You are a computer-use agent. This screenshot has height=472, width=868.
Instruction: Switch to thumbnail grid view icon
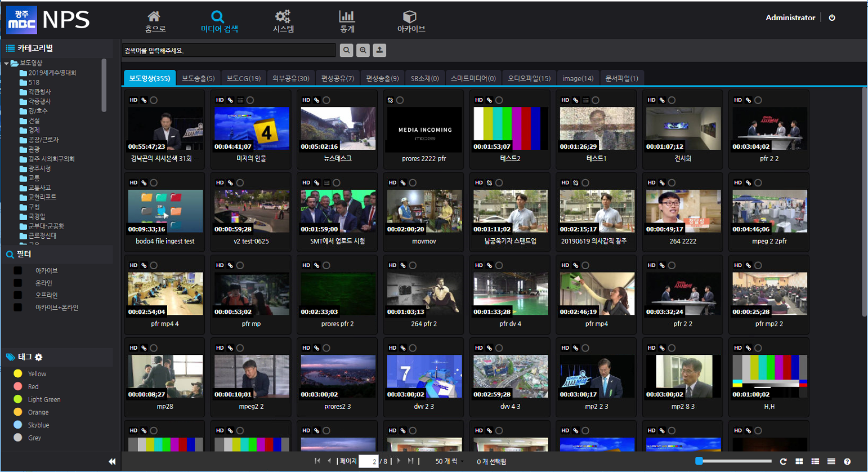pos(799,461)
